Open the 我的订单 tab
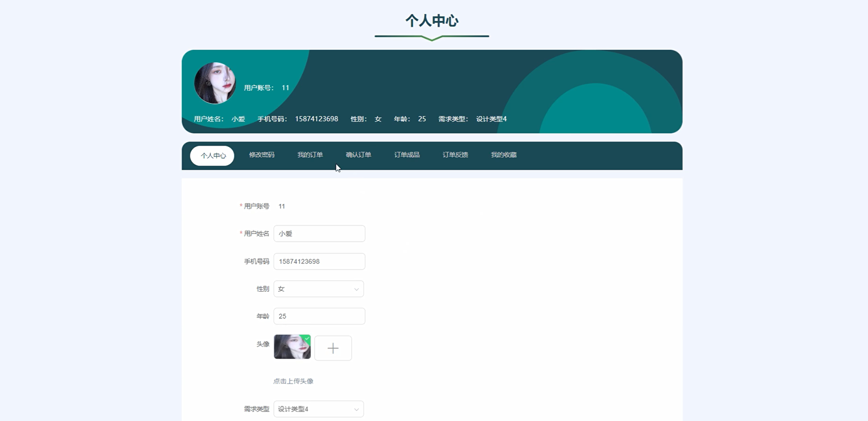This screenshot has width=868, height=421. click(310, 155)
